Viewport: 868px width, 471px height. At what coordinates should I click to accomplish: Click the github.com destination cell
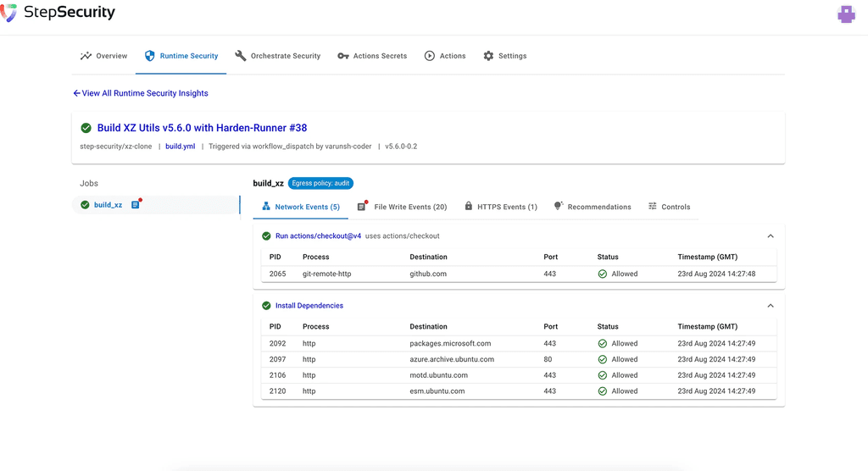[x=428, y=274]
